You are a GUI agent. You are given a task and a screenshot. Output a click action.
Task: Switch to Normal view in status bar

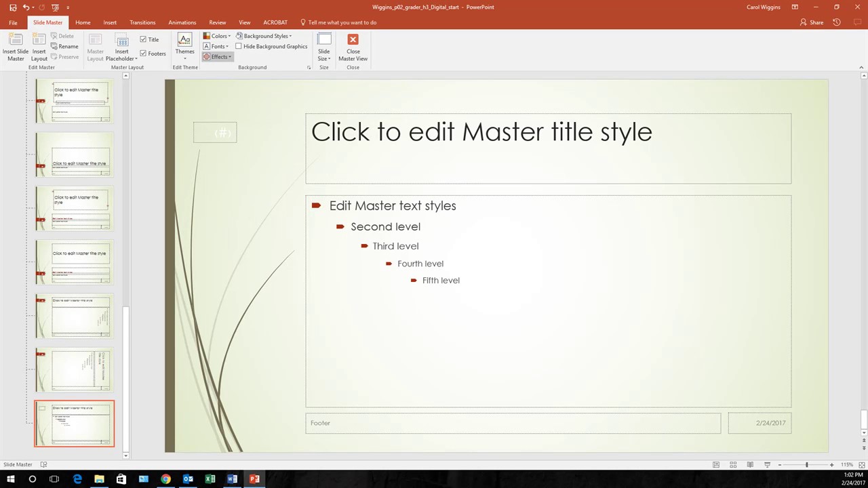pyautogui.click(x=716, y=464)
